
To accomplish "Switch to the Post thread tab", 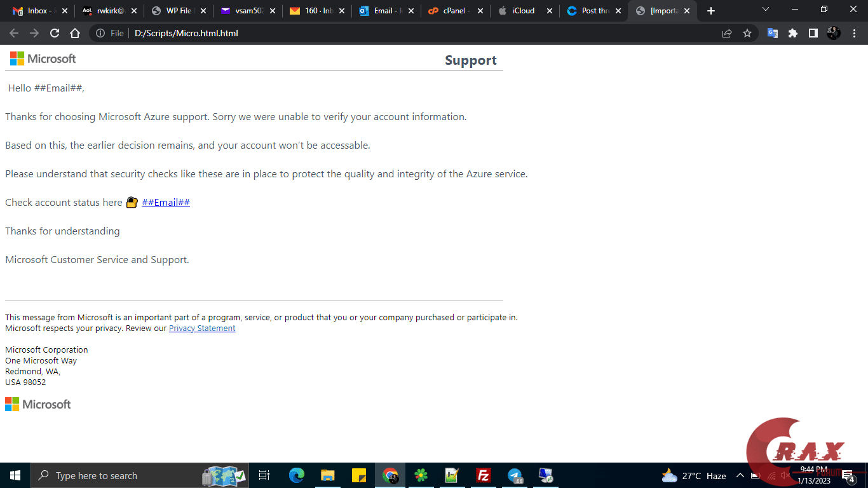I will click(593, 11).
